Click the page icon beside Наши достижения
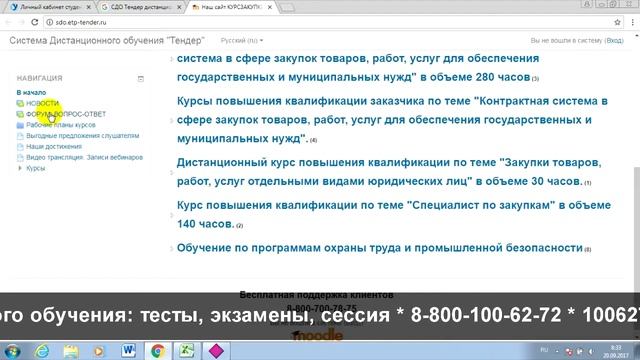Viewport: 640px width, 360px height. [x=20, y=147]
